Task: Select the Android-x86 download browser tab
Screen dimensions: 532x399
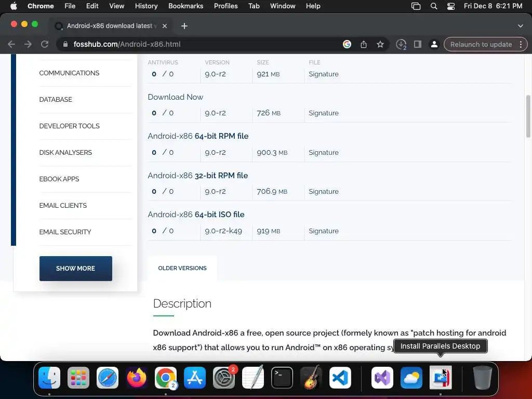Action: pyautogui.click(x=110, y=26)
